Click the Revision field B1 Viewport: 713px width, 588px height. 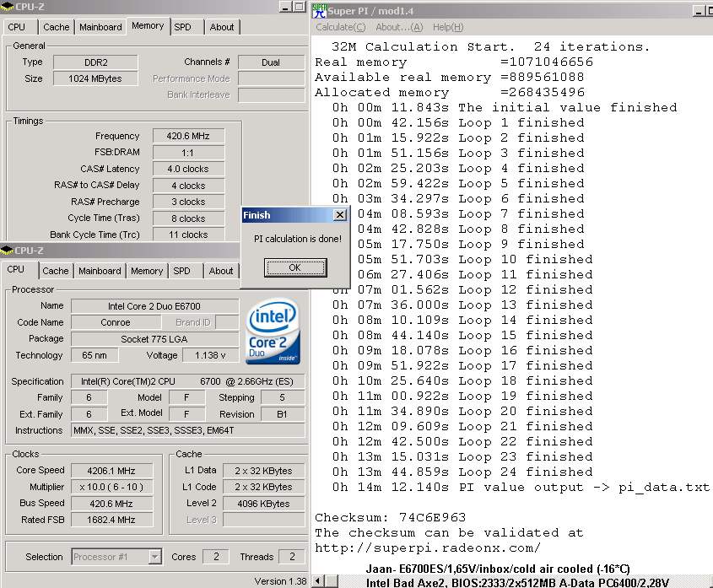(x=282, y=414)
